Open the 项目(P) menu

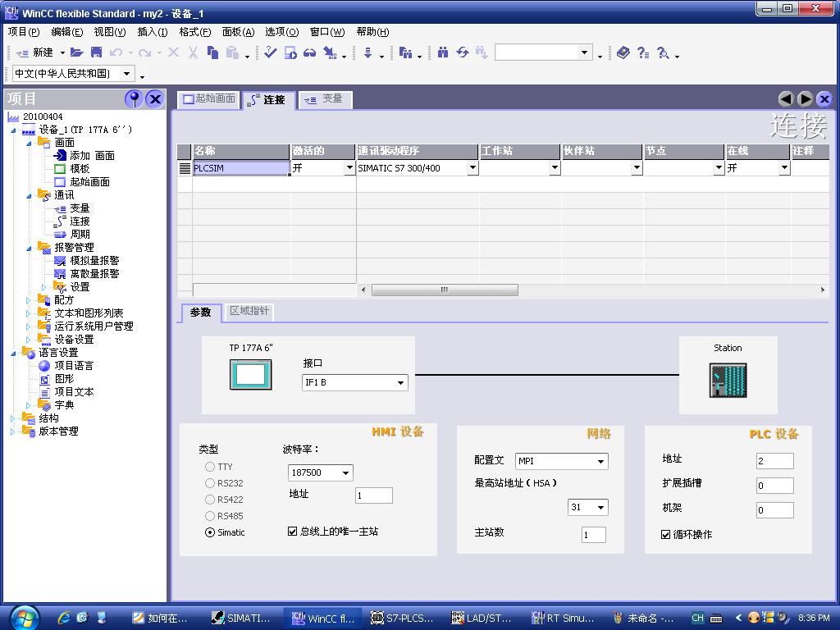24,32
